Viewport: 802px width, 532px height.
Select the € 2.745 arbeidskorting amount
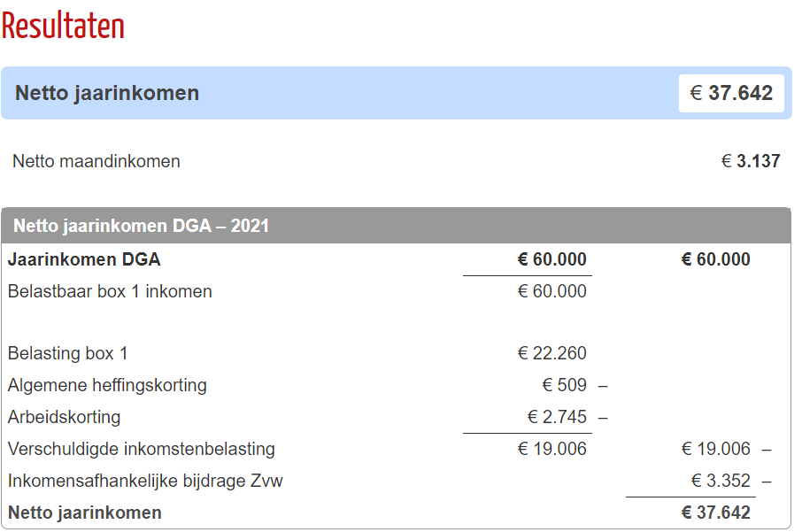click(557, 417)
